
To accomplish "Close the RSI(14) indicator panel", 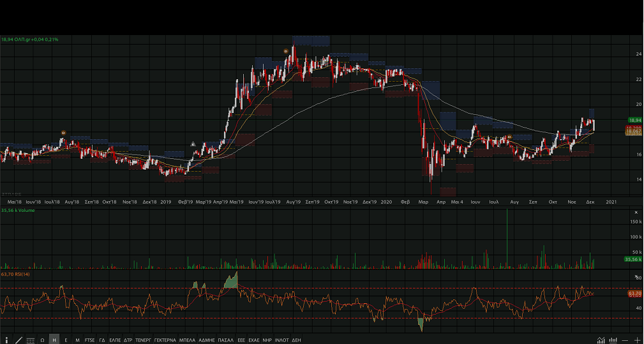I will [636, 274].
